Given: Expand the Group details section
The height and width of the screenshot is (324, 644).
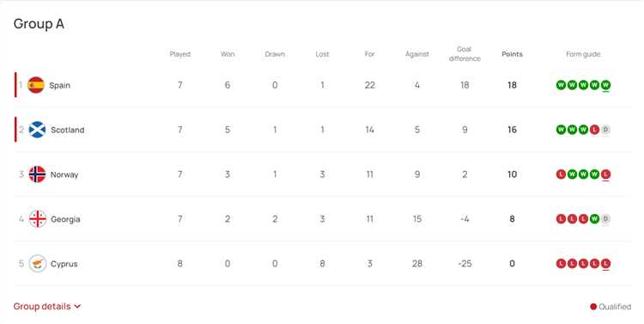Looking at the screenshot, I should (x=47, y=306).
